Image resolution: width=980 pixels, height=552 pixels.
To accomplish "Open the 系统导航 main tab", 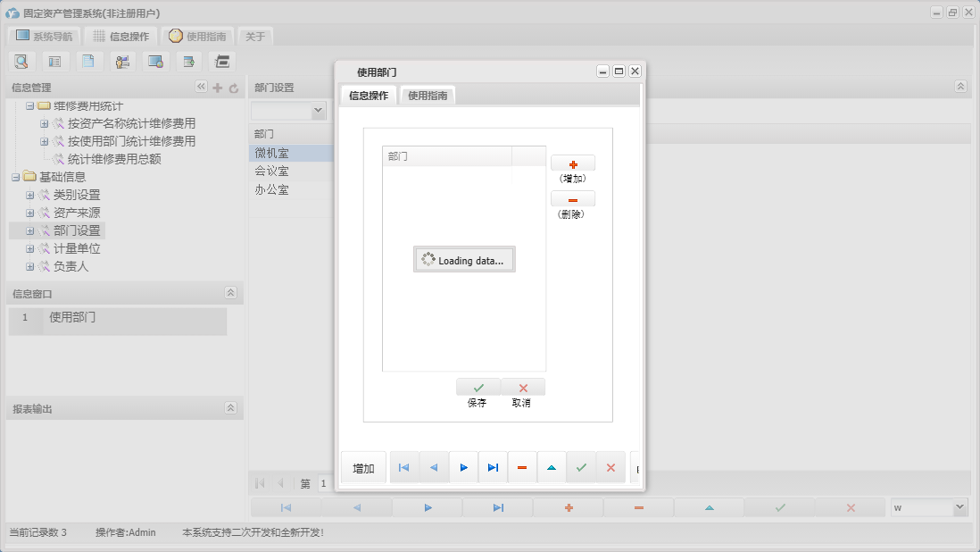I will coord(45,37).
